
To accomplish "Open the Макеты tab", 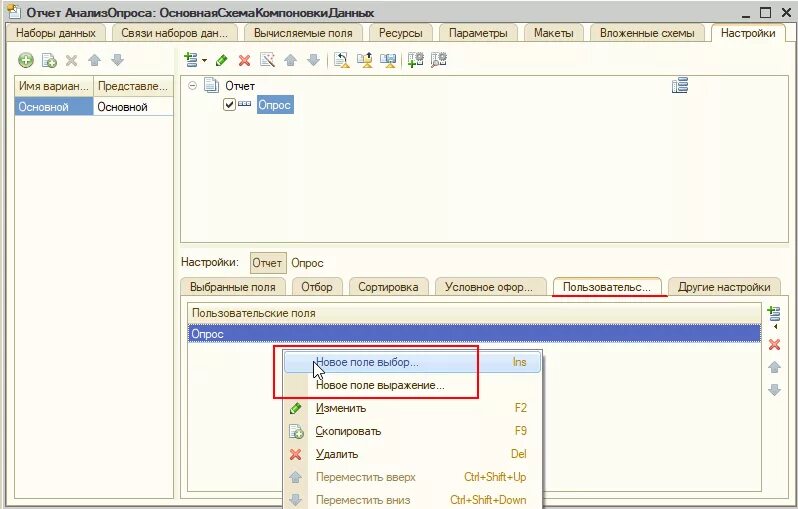I will click(554, 33).
